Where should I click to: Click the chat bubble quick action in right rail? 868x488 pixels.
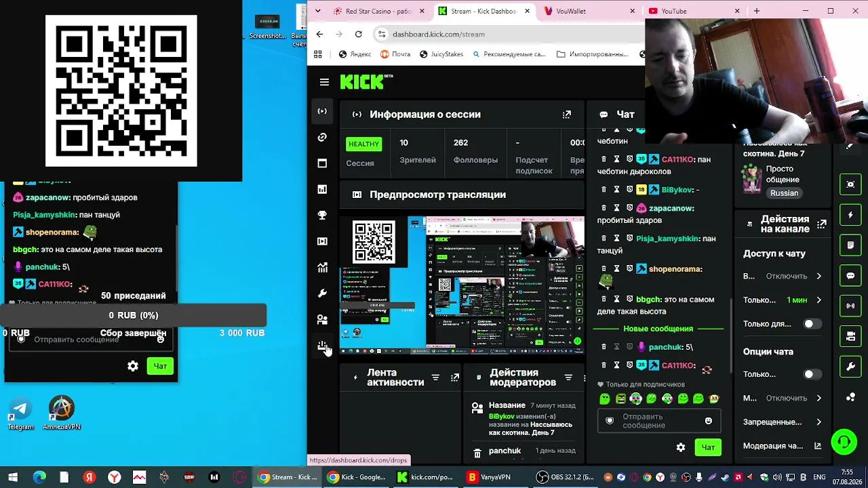tap(850, 276)
